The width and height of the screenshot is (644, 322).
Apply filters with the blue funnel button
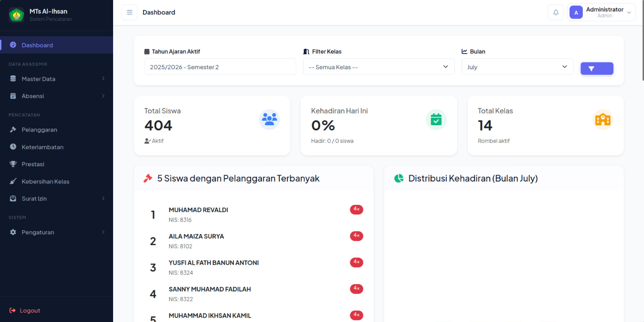click(x=597, y=68)
